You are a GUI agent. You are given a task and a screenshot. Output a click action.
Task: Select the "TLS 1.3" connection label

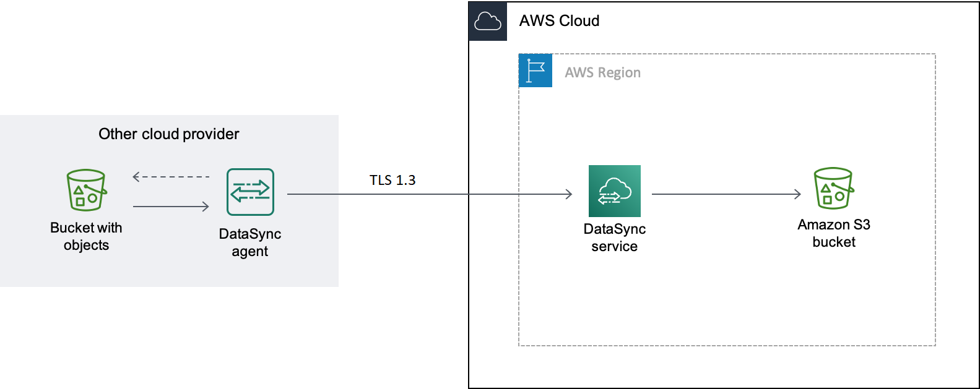392,180
